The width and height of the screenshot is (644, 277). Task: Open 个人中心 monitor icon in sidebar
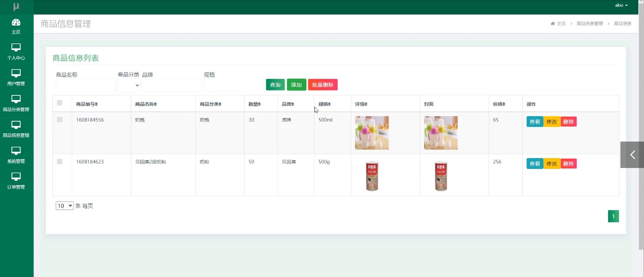[x=16, y=47]
